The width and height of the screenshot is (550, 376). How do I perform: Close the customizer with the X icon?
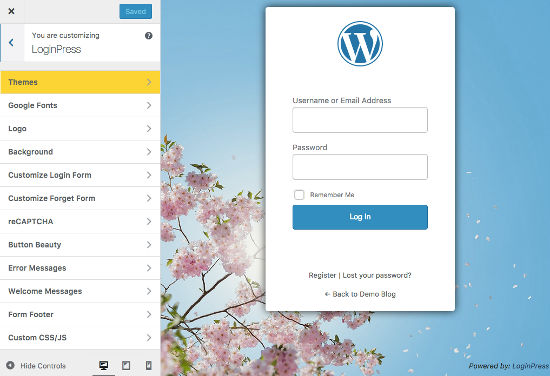click(11, 11)
